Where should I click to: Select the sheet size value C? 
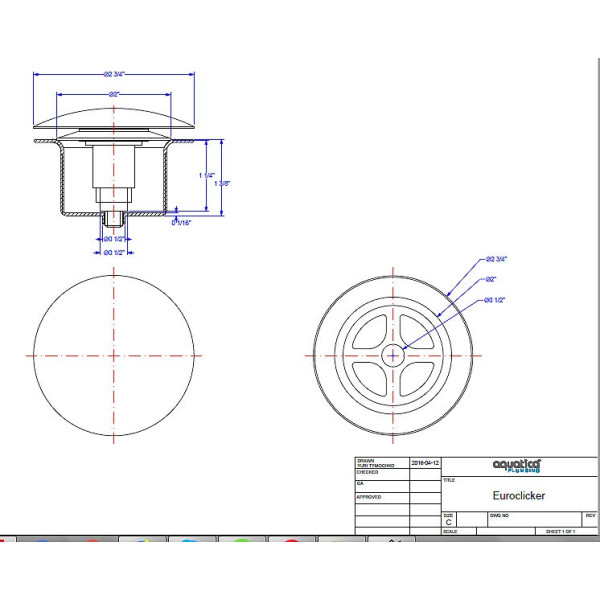448,522
